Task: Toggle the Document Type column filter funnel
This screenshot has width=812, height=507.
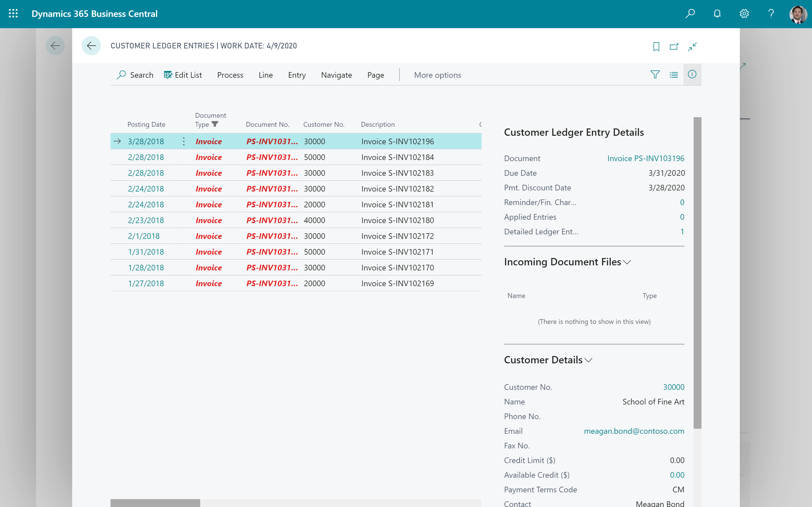Action: point(215,124)
